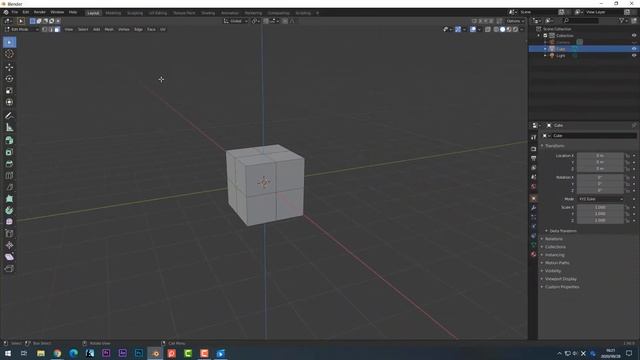
Task: Select the Measure tool
Action: pyautogui.click(x=9, y=127)
